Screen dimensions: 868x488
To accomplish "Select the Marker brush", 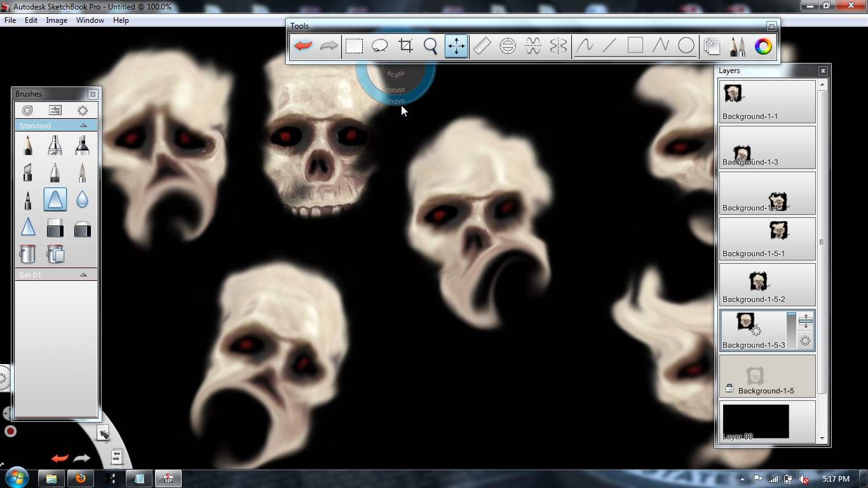I will 82,145.
